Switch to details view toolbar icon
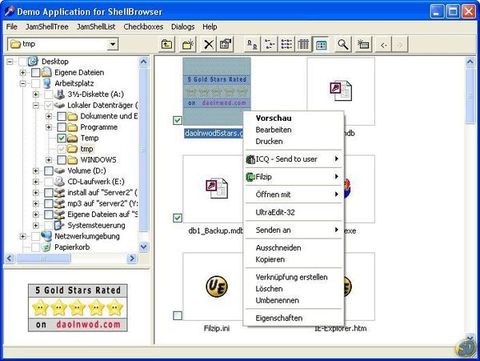 click(303, 44)
